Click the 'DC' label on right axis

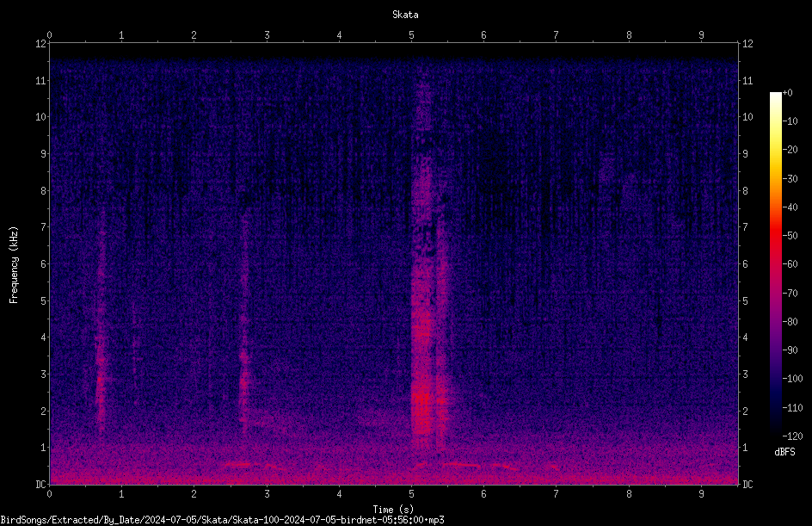(747, 484)
